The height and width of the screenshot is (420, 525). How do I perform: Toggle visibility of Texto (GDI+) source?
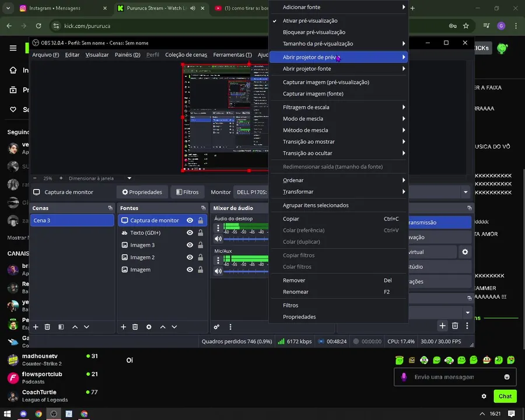(190, 233)
